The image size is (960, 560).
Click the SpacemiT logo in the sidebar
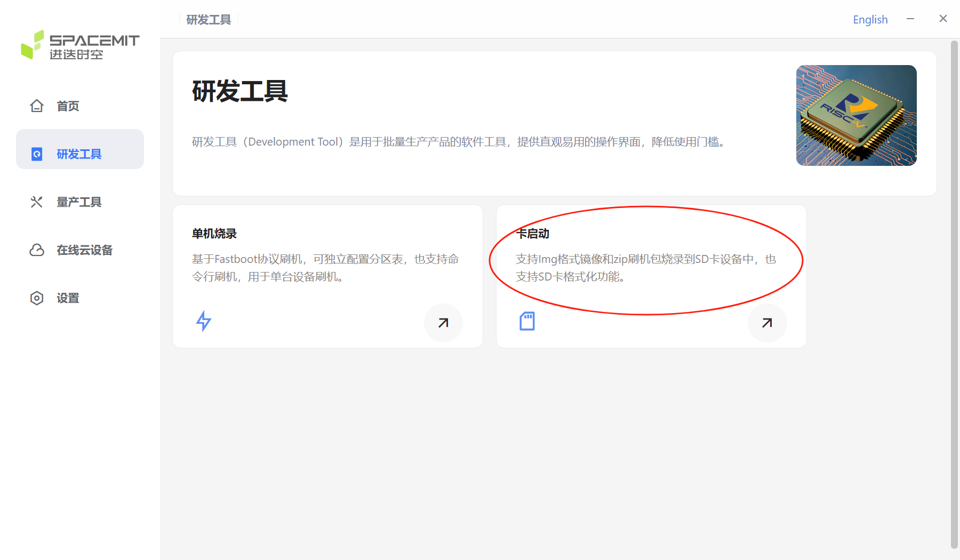click(80, 45)
